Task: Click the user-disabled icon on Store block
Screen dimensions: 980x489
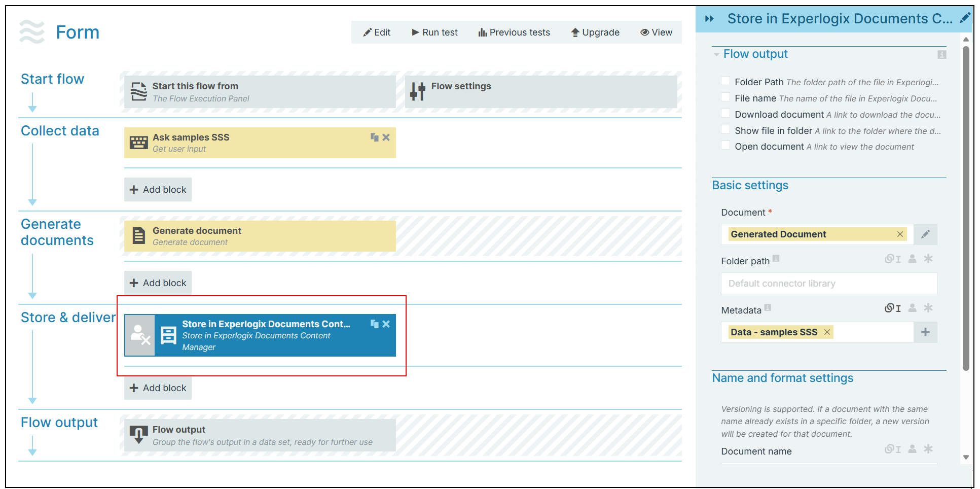Action: click(140, 335)
